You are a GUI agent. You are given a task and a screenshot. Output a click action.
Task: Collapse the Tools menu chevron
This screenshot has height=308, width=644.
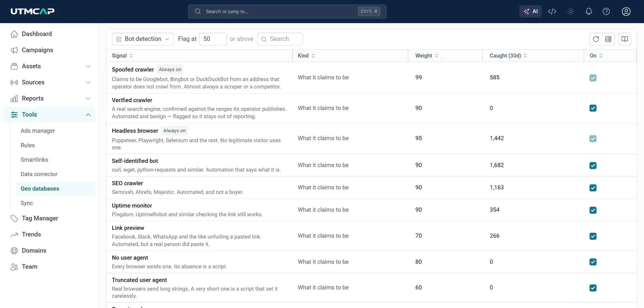(88, 114)
